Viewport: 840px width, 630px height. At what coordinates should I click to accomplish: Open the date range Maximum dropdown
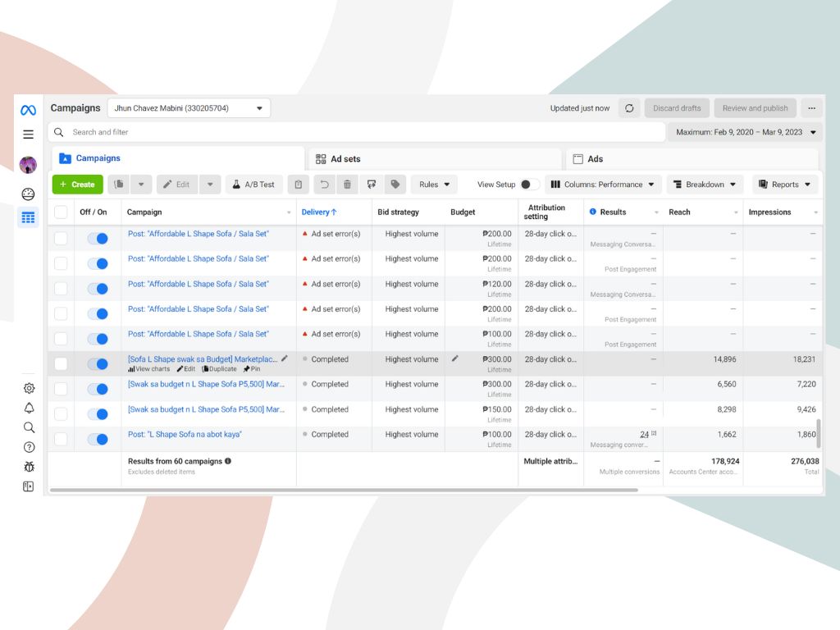coord(745,132)
